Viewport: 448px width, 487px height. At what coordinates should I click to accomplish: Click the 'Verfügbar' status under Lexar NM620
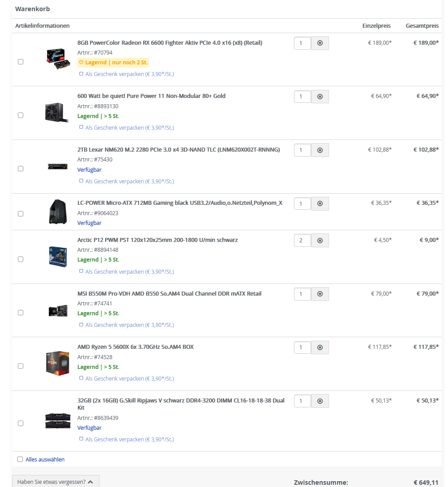90,169
